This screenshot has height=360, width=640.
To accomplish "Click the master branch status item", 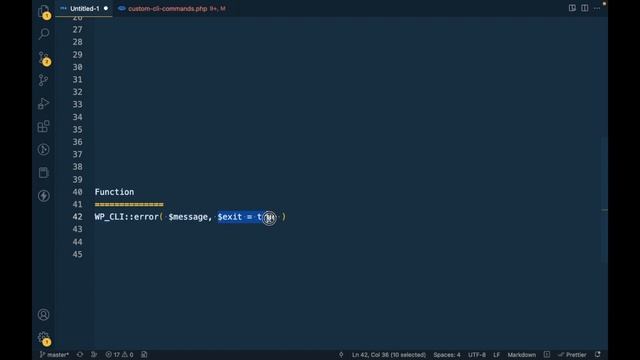I will [54, 355].
